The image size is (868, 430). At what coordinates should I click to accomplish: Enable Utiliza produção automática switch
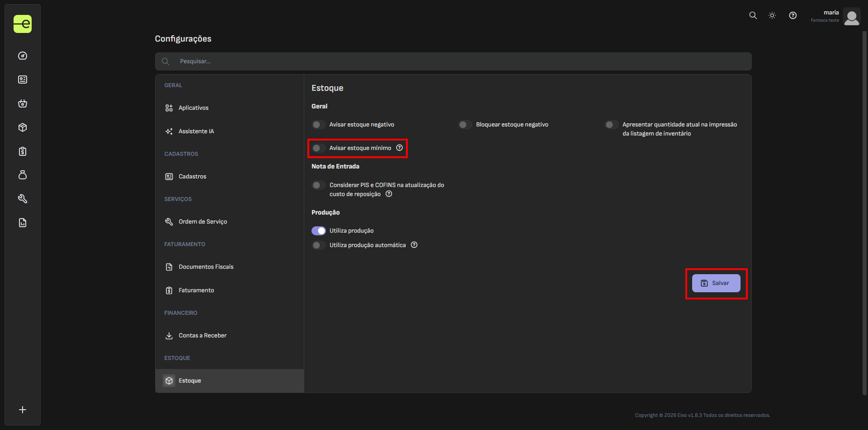tap(319, 245)
